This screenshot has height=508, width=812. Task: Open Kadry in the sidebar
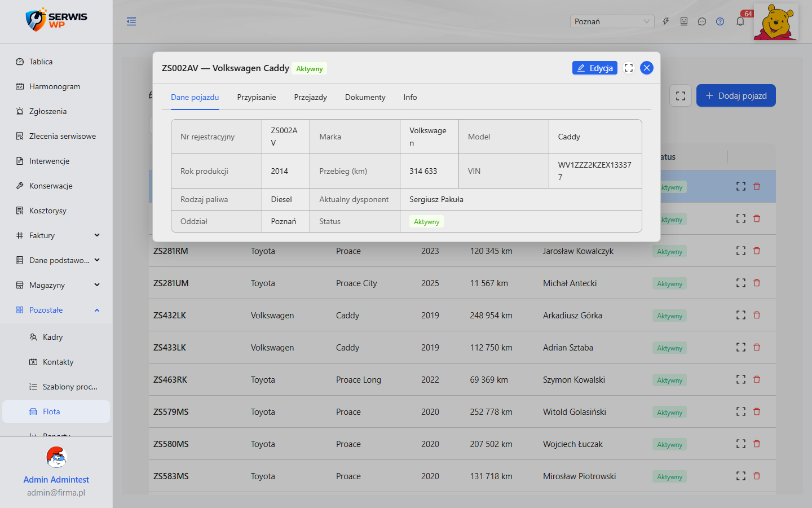[56, 337]
